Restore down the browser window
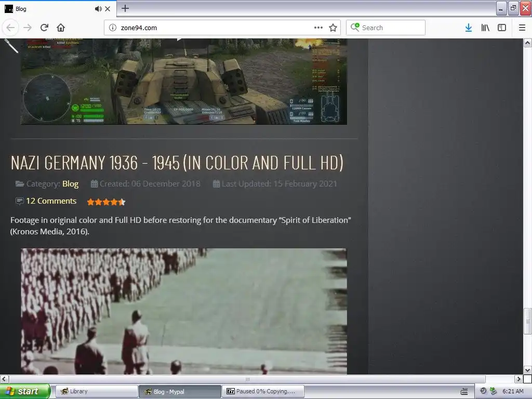This screenshot has width=532, height=399. pyautogui.click(x=513, y=8)
